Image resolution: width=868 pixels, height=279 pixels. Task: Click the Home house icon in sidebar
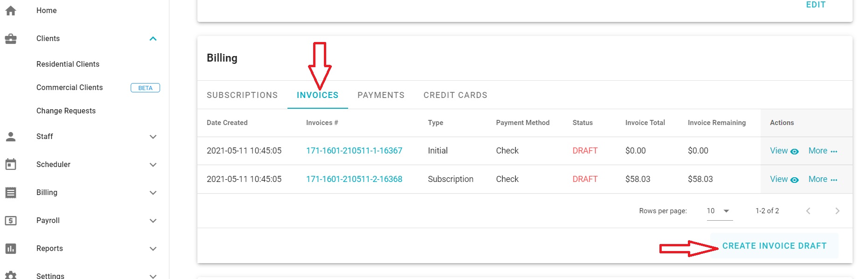point(11,11)
